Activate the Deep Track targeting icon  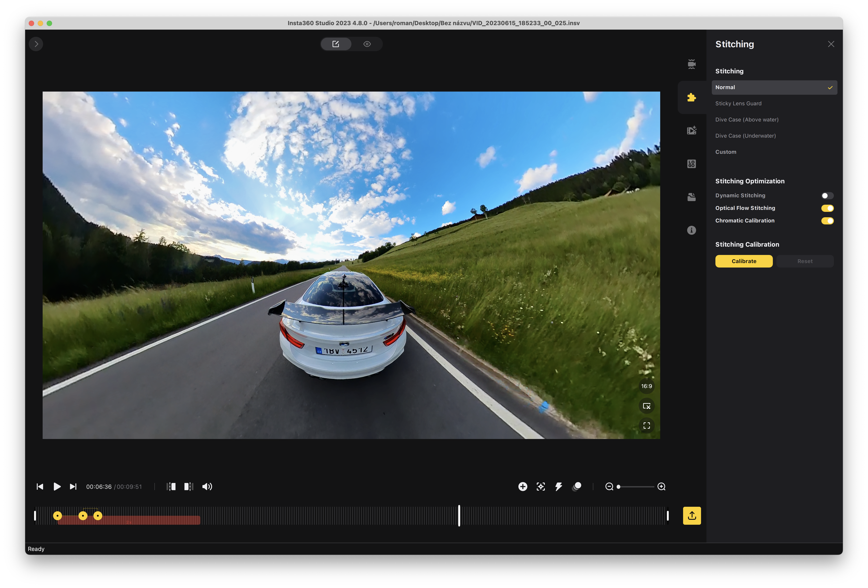pyautogui.click(x=540, y=486)
